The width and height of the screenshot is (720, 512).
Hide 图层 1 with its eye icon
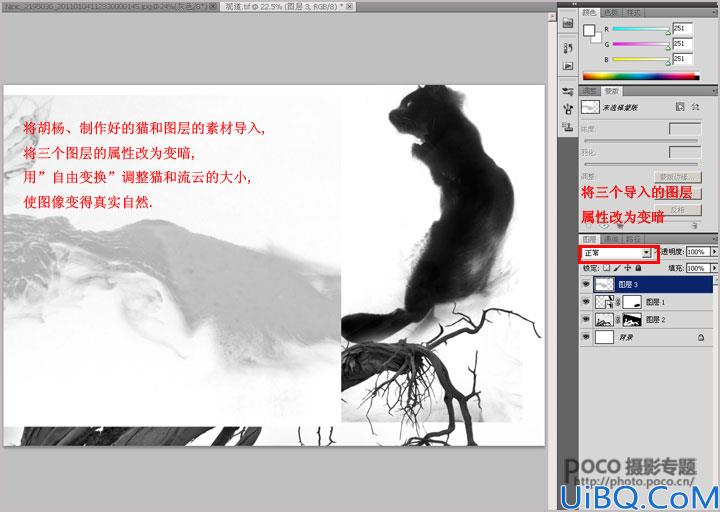pyautogui.click(x=586, y=302)
